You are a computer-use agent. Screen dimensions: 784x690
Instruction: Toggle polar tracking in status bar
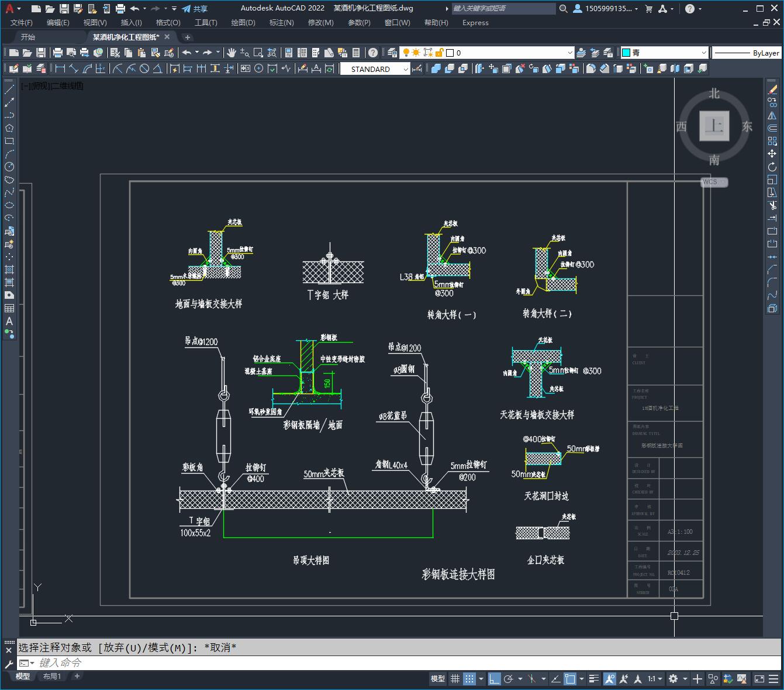[509, 679]
